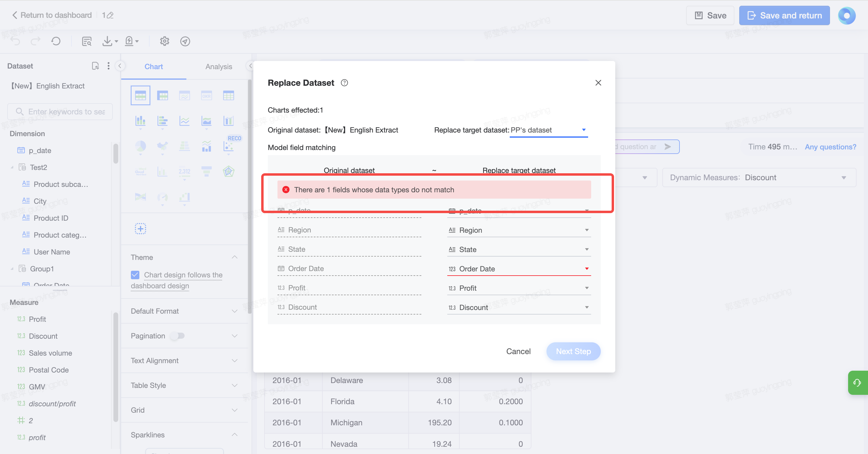This screenshot has height=454, width=868.
Task: Pick the horizontal bar chart icon
Action: [163, 121]
